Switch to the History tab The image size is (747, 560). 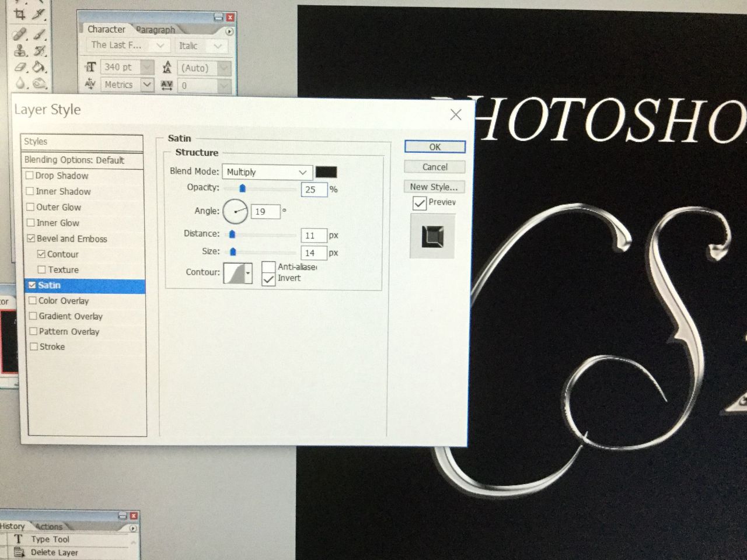tap(12, 526)
